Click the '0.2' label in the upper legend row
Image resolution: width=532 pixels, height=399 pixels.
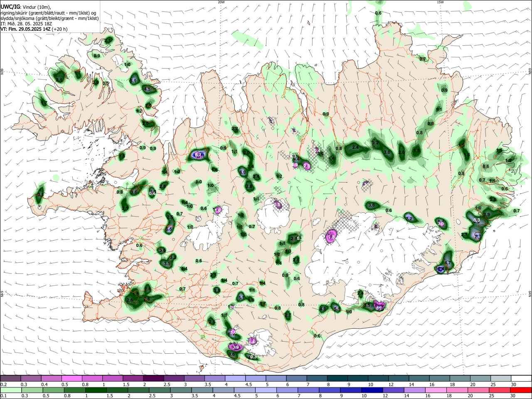(3, 384)
